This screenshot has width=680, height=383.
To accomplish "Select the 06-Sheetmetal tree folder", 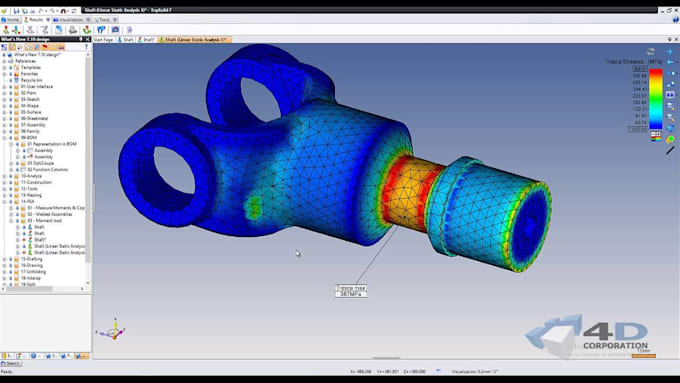I will (34, 118).
